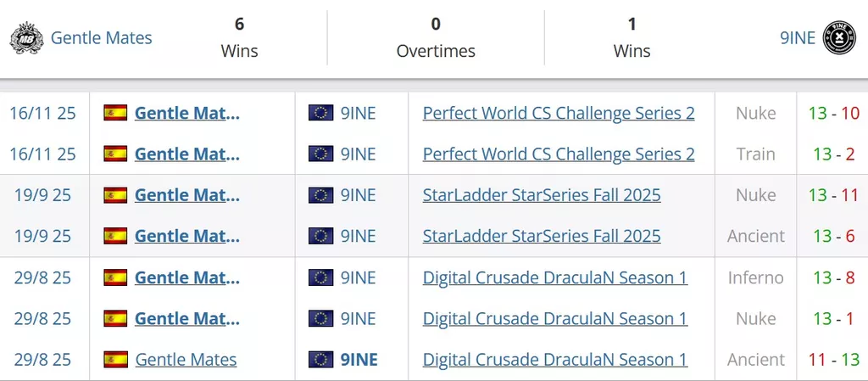
Task: Click the 9INE team logo in header
Action: [839, 38]
